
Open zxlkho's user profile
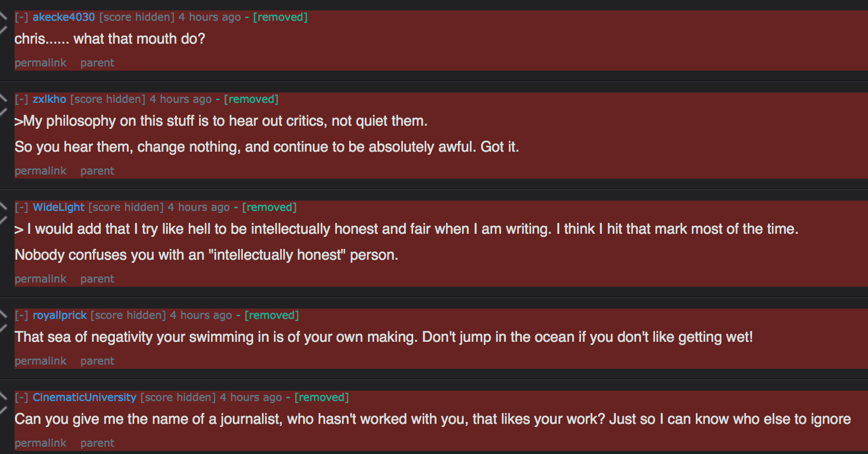click(49, 99)
